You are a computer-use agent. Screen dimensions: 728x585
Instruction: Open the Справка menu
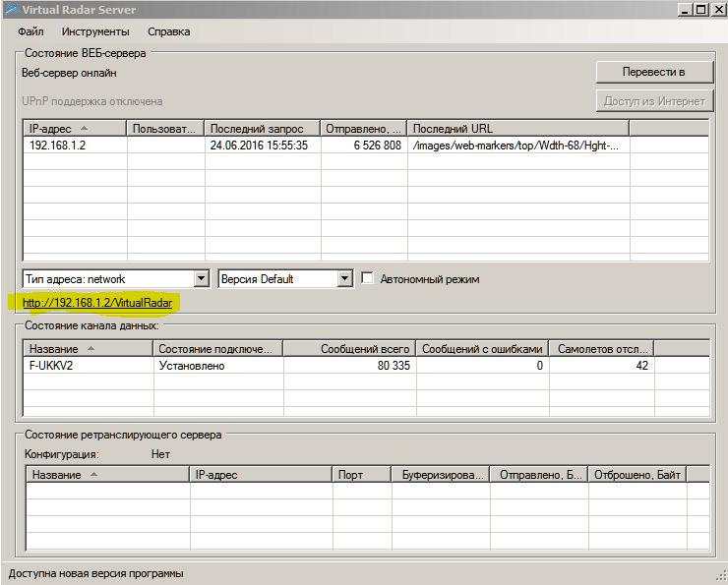tap(168, 31)
